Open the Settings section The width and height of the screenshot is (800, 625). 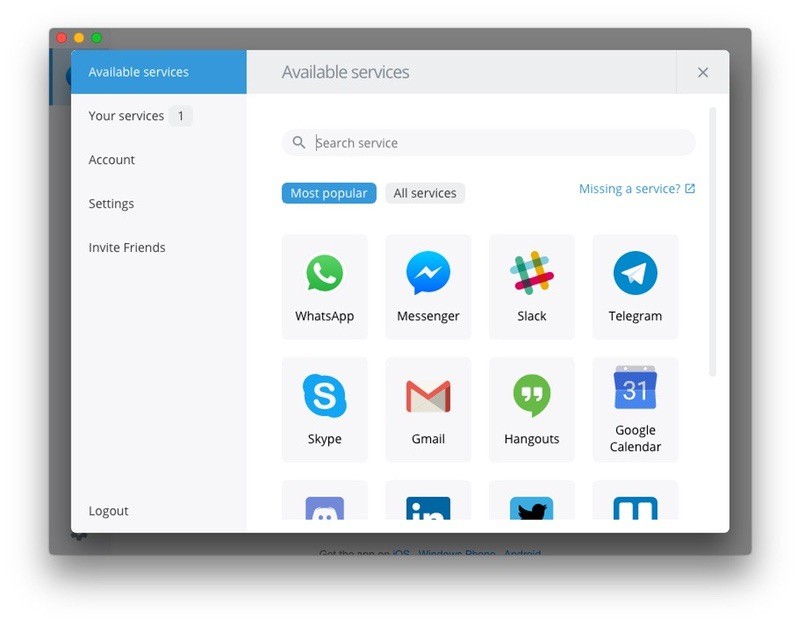click(159, 204)
